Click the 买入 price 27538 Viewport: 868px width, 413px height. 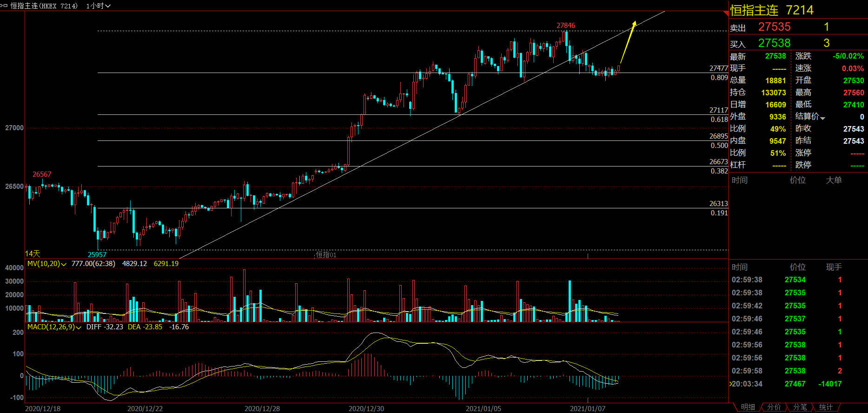[x=774, y=43]
